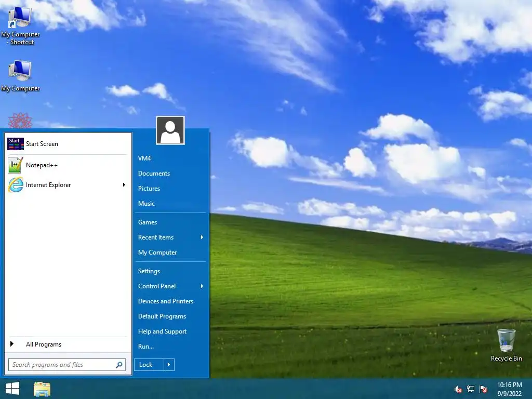The width and height of the screenshot is (532, 399).
Task: Click the Windows Start button
Action: click(12, 389)
